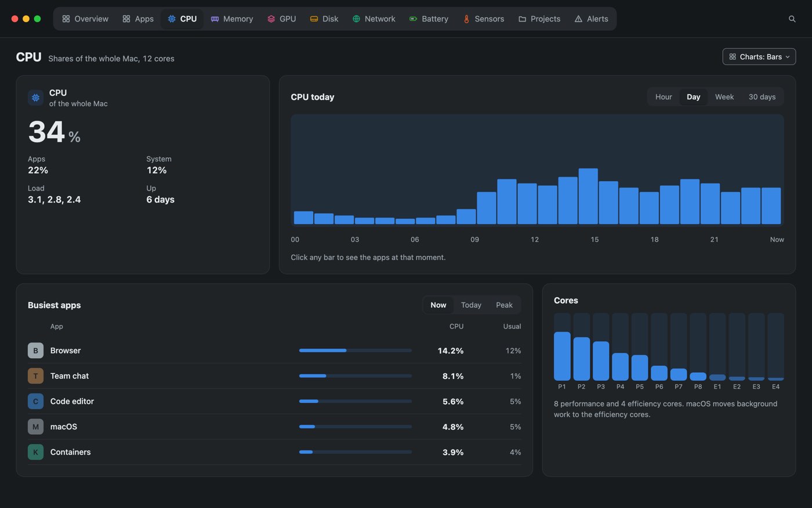Click the Projects folder icon
The image size is (812, 508).
[522, 19]
